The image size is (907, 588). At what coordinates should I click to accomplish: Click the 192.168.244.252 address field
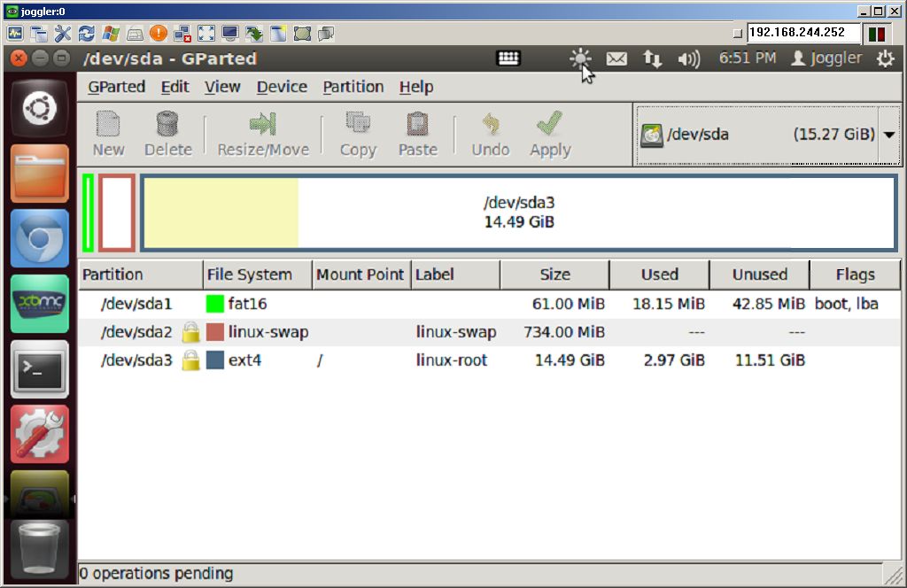coord(802,33)
